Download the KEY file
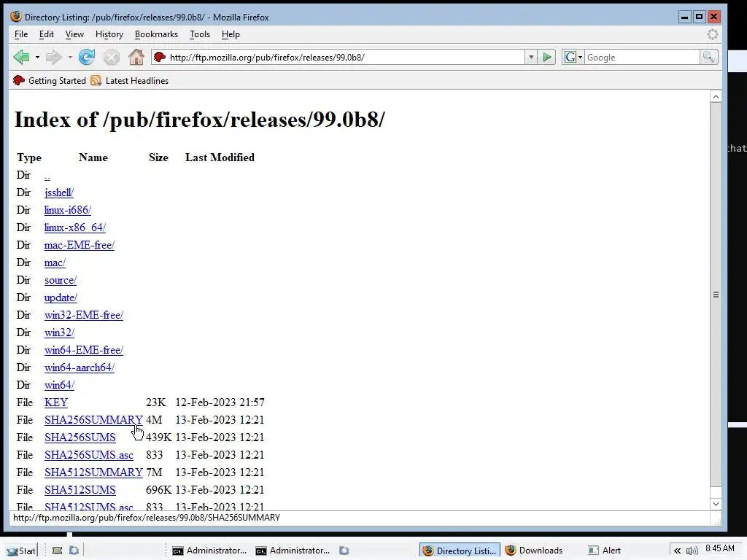The height and width of the screenshot is (560, 747). [55, 402]
